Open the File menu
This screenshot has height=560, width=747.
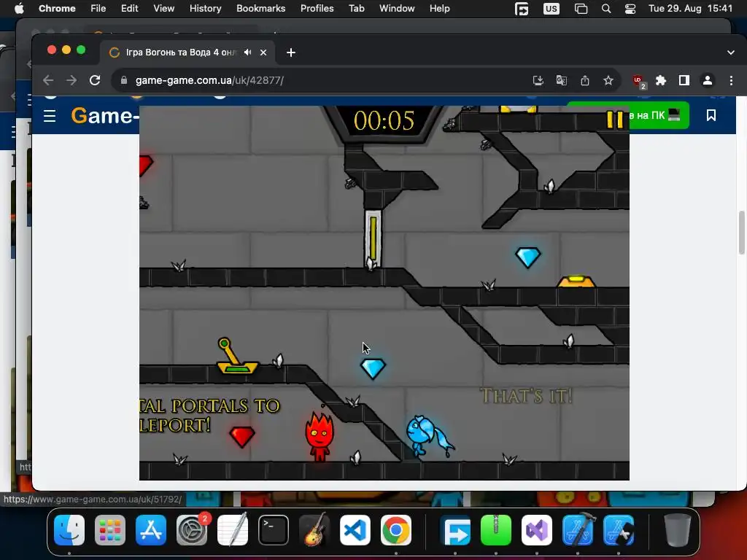point(98,9)
